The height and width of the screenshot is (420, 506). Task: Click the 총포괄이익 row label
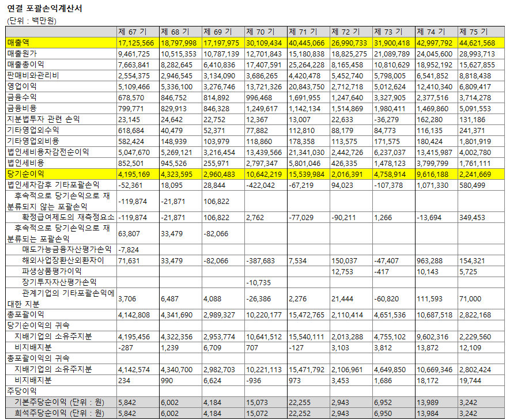coord(25,315)
